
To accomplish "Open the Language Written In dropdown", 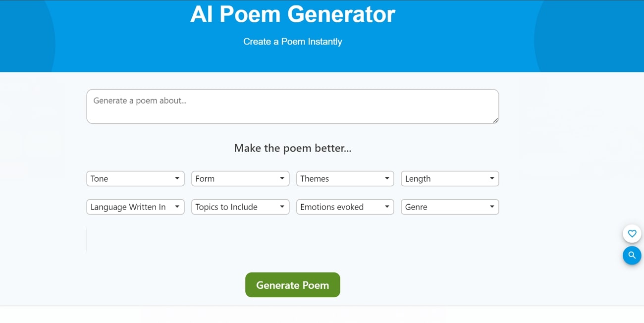I will click(135, 207).
